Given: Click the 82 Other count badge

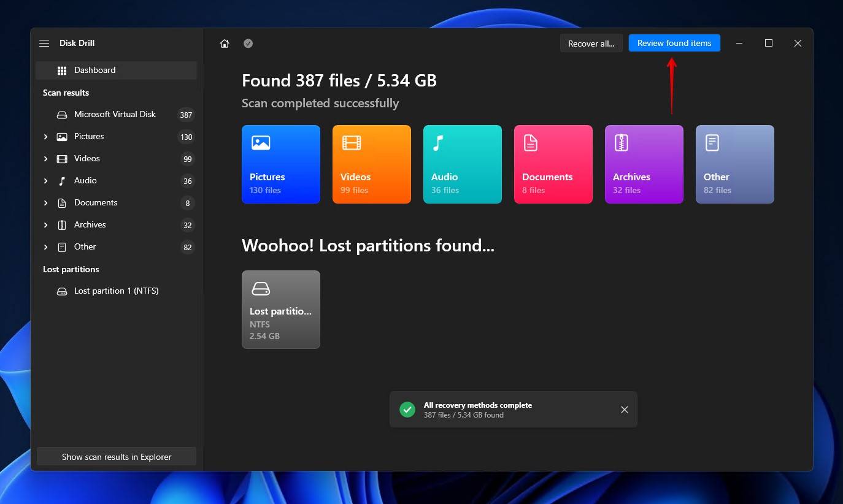Looking at the screenshot, I should pyautogui.click(x=187, y=247).
